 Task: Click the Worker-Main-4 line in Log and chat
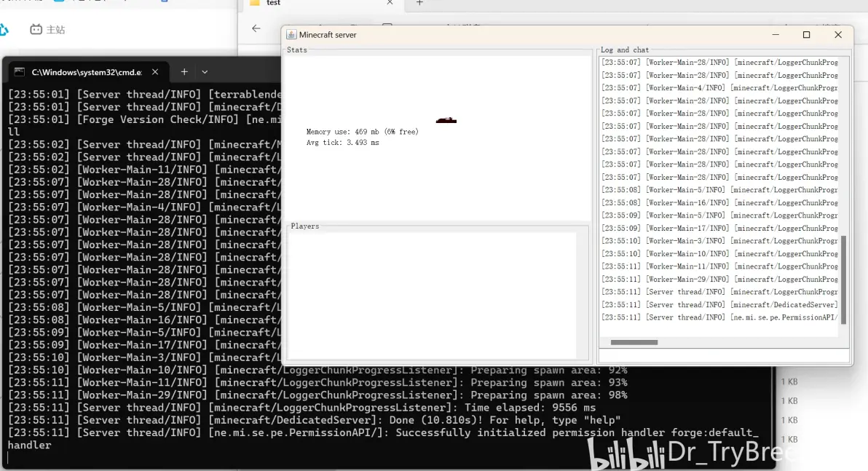(719, 88)
